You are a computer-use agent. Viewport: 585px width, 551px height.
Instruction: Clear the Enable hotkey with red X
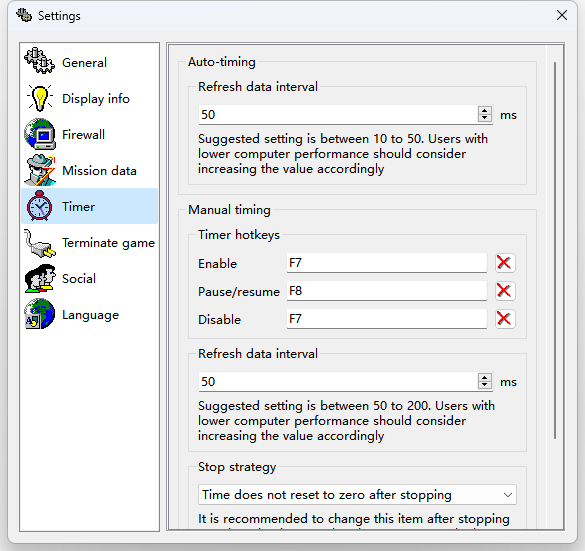tap(505, 263)
